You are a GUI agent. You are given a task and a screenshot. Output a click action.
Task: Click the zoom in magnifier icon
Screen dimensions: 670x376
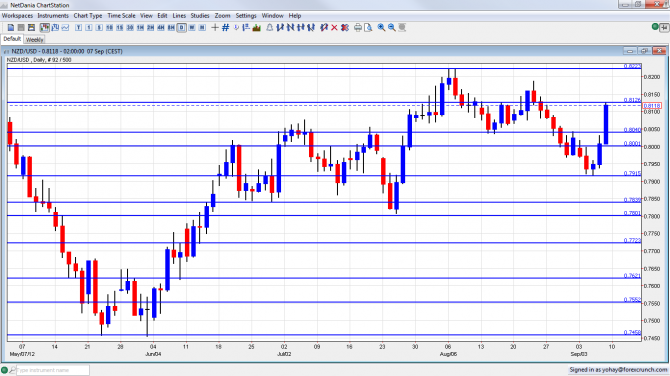pos(381,27)
